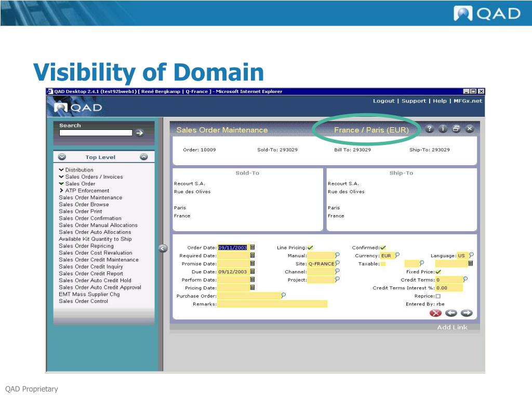Click into the Remarks field

272,304
